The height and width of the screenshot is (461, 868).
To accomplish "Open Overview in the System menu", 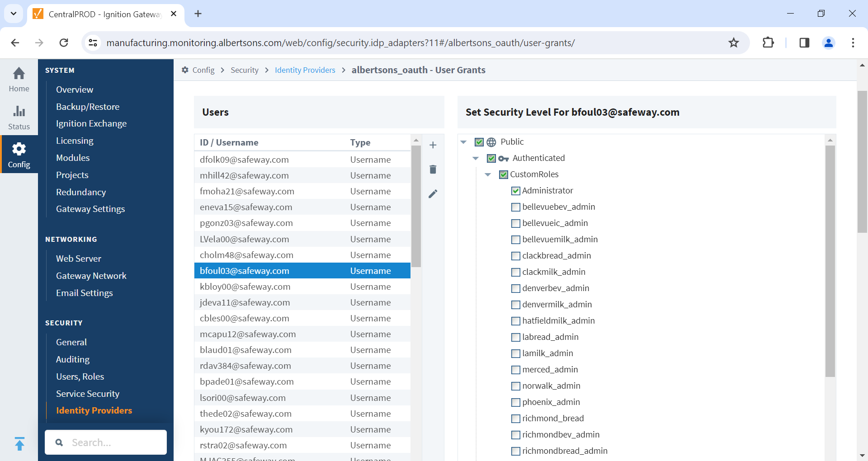I will pyautogui.click(x=75, y=89).
